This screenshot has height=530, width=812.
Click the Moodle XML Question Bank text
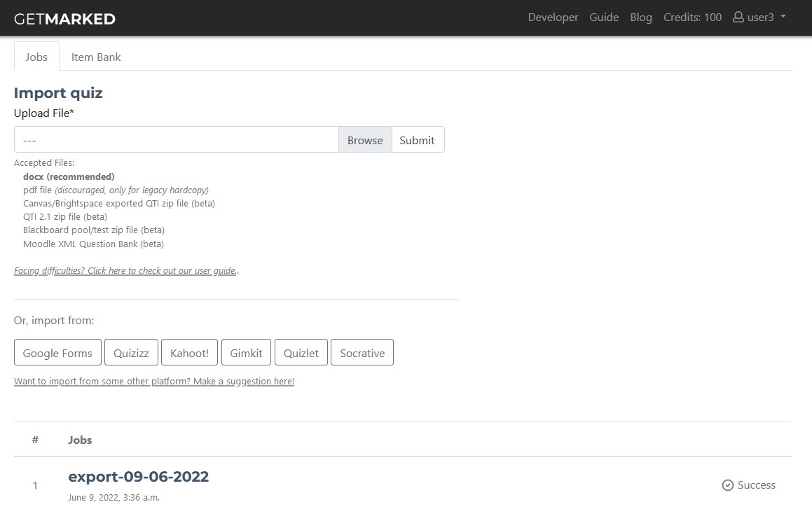click(x=93, y=244)
